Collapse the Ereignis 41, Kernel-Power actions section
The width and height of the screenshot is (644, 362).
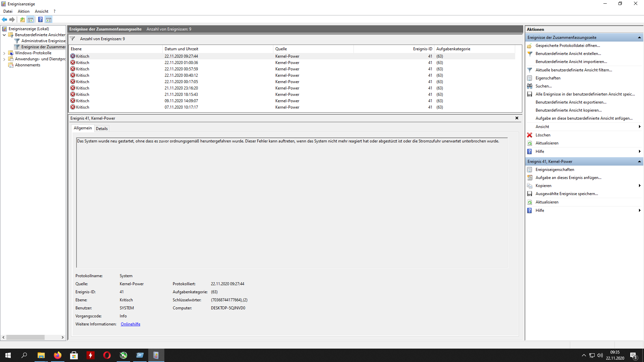click(x=639, y=162)
